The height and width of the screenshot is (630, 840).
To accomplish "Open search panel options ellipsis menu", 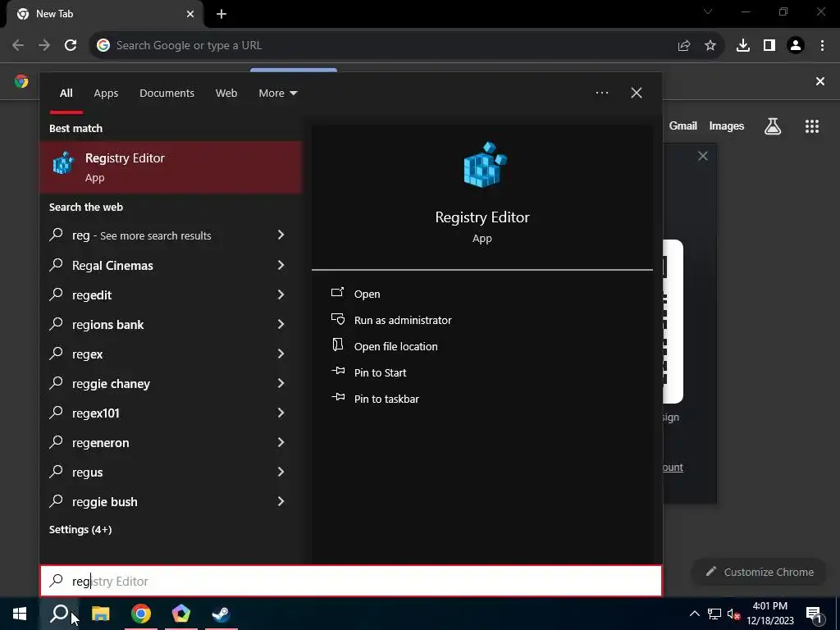I will [601, 93].
